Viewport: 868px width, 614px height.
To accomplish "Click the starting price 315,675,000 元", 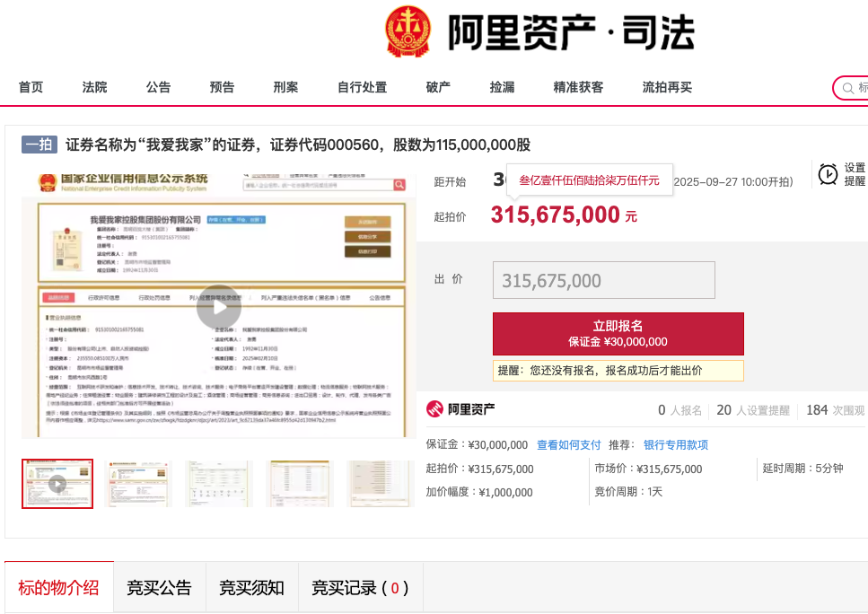I will [564, 215].
